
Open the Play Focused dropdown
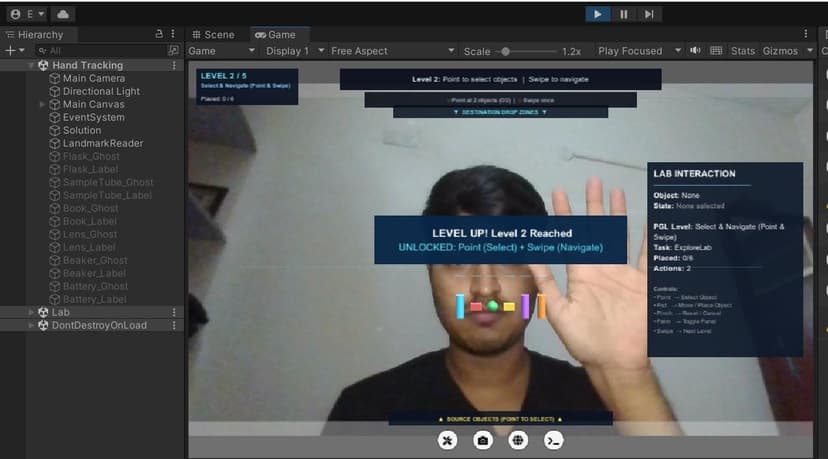639,51
